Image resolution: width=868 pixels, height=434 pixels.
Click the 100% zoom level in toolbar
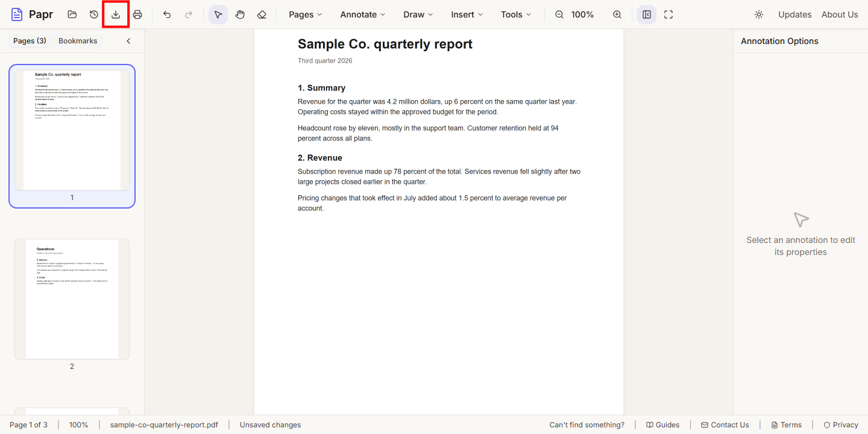click(582, 14)
